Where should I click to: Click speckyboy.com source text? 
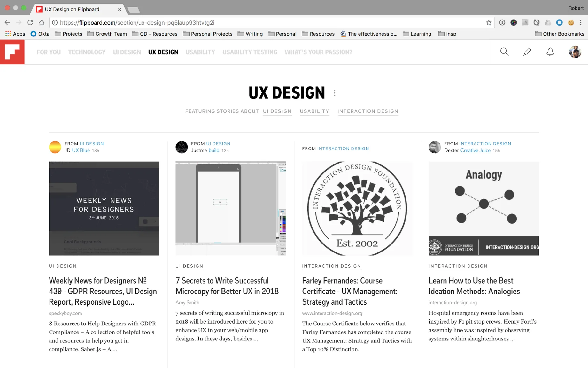[x=66, y=313]
